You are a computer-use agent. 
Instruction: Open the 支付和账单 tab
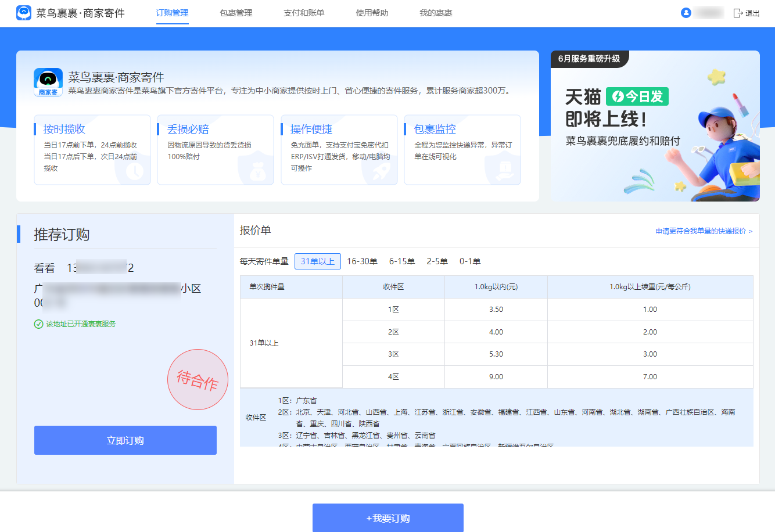click(304, 13)
